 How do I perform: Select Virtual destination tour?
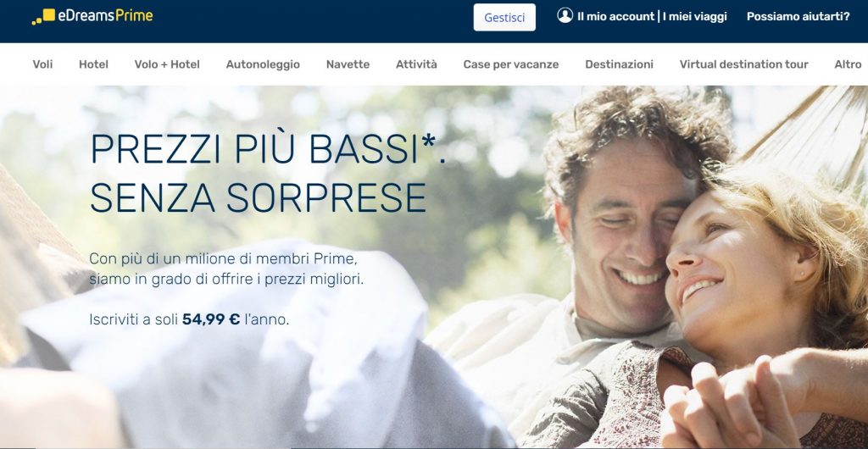click(744, 64)
